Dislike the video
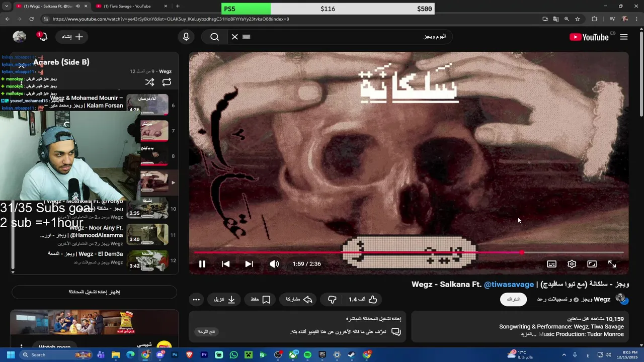The width and height of the screenshot is (644, 362). [x=332, y=299]
